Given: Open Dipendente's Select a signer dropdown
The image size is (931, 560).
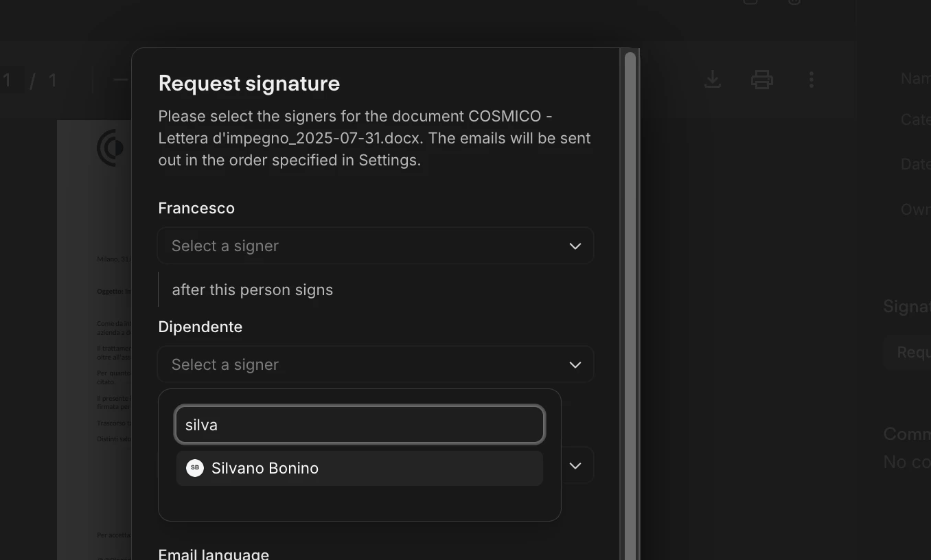Looking at the screenshot, I should [x=376, y=364].
